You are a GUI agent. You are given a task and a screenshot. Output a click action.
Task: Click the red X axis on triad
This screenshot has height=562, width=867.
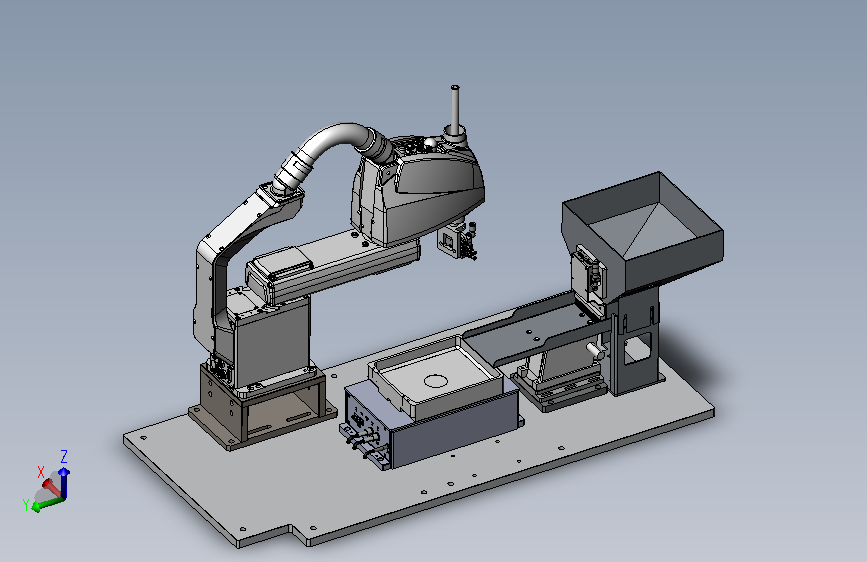(51, 487)
